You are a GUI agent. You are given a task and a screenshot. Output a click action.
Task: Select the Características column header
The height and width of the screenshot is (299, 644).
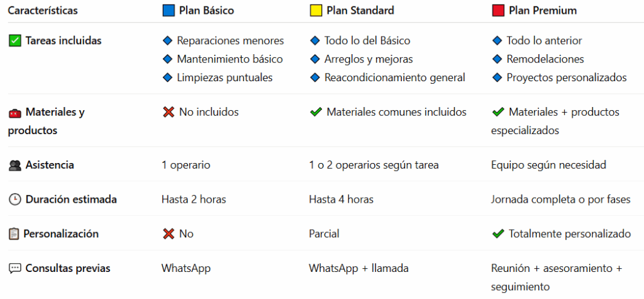tap(43, 11)
